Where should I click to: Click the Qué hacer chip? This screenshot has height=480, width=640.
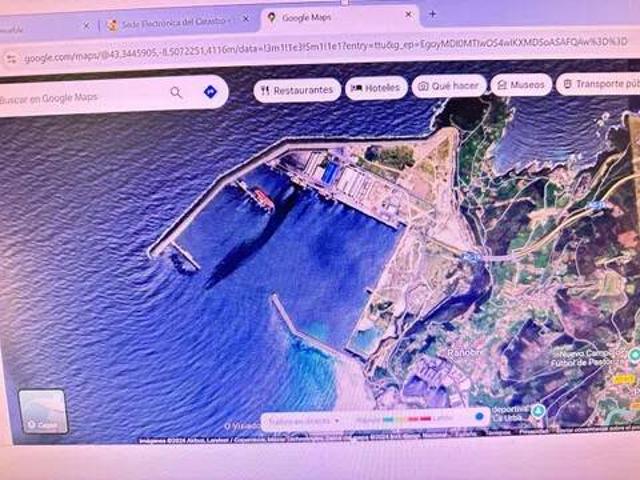tap(450, 86)
